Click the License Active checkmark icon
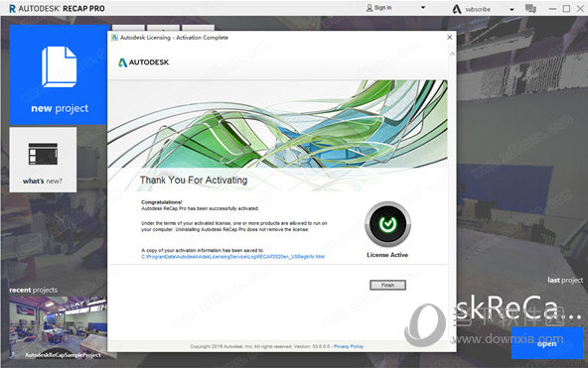 [387, 224]
